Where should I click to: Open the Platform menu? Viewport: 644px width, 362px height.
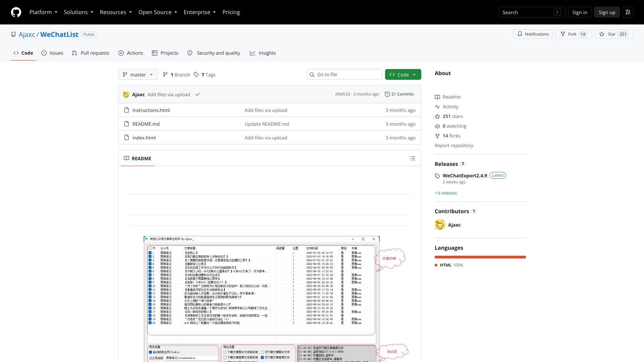pyautogui.click(x=43, y=12)
